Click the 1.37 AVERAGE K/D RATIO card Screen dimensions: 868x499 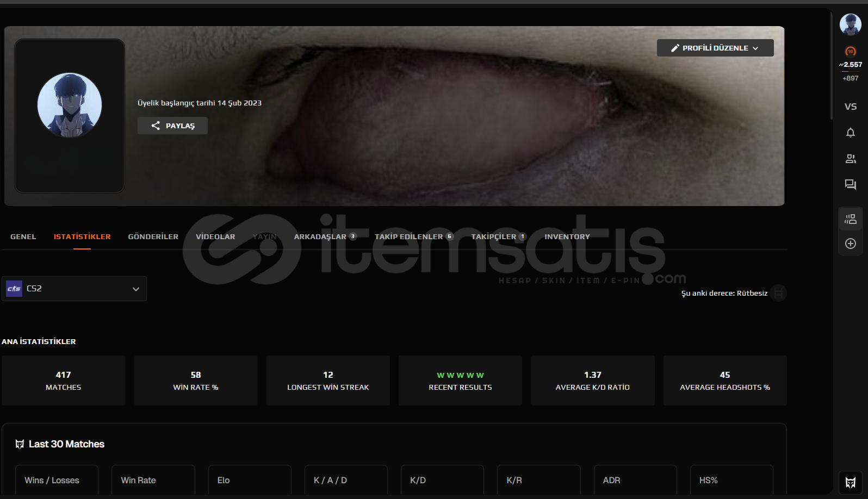pos(593,381)
